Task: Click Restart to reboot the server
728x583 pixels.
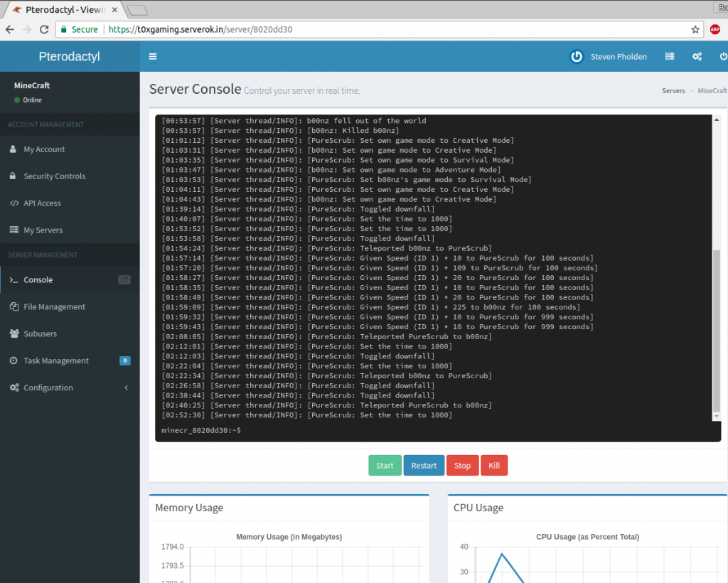Action: (x=424, y=465)
